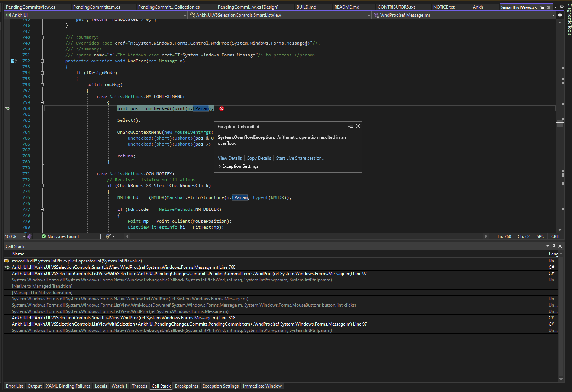
Task: Toggle the SPC indicator in the status bar
Action: [x=540, y=236]
